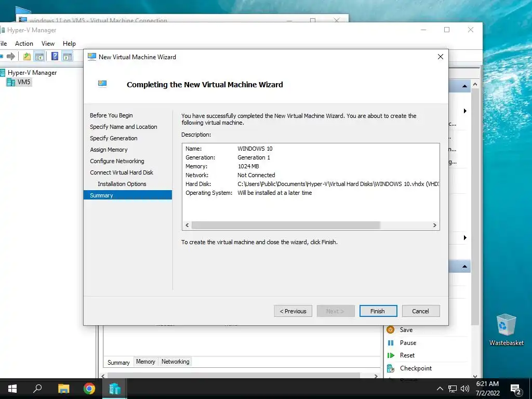The image size is (532, 399).
Task: Click the Checkpoint icon in Actions pane
Action: point(391,368)
